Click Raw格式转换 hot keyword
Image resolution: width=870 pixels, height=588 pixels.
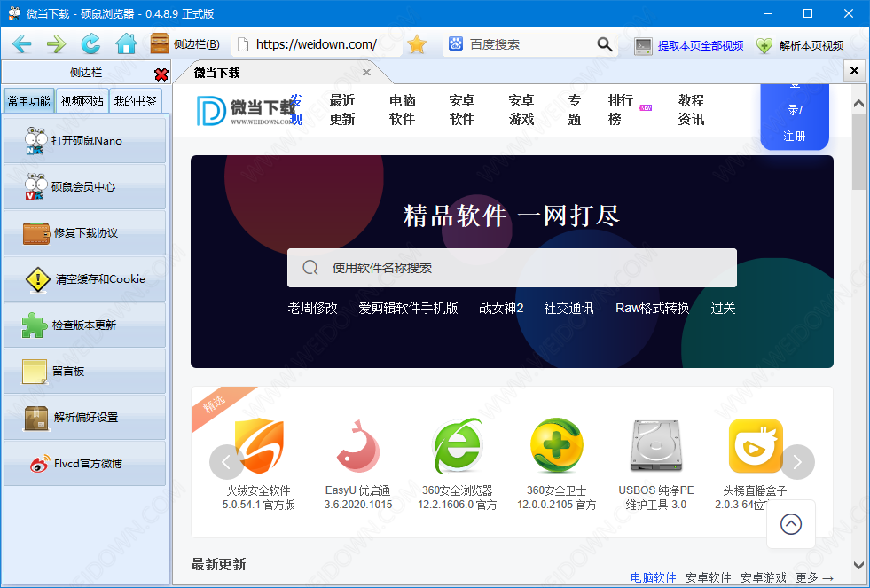coord(653,309)
